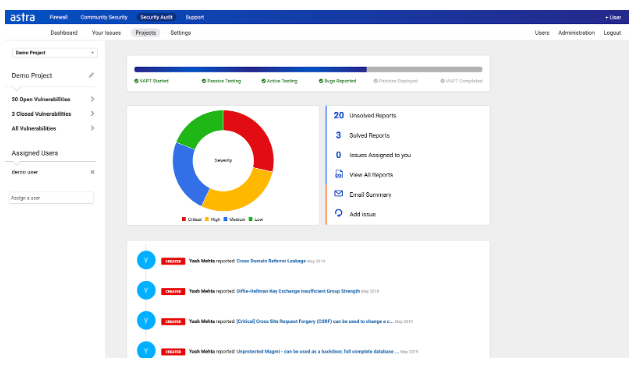Open the Settings tab
The image size is (644, 371).
pyautogui.click(x=181, y=33)
